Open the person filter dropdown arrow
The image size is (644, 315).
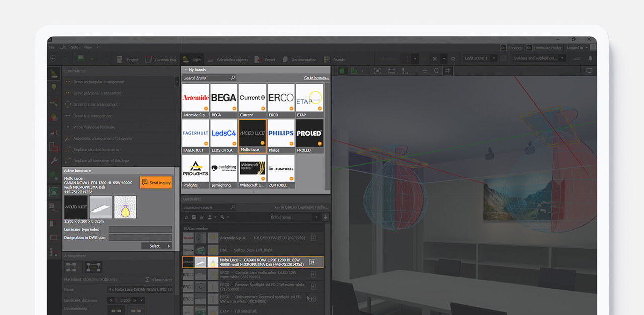click(214, 217)
